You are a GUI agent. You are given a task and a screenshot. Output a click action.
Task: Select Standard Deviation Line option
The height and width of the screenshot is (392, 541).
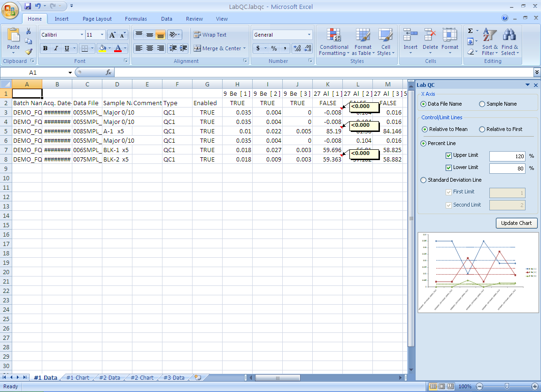click(x=423, y=180)
